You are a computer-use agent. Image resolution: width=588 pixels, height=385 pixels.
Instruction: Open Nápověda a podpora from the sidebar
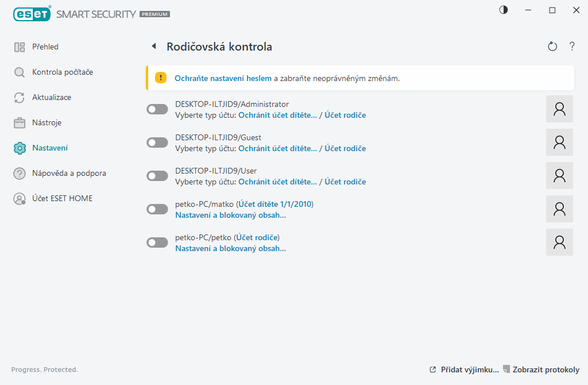[19, 173]
